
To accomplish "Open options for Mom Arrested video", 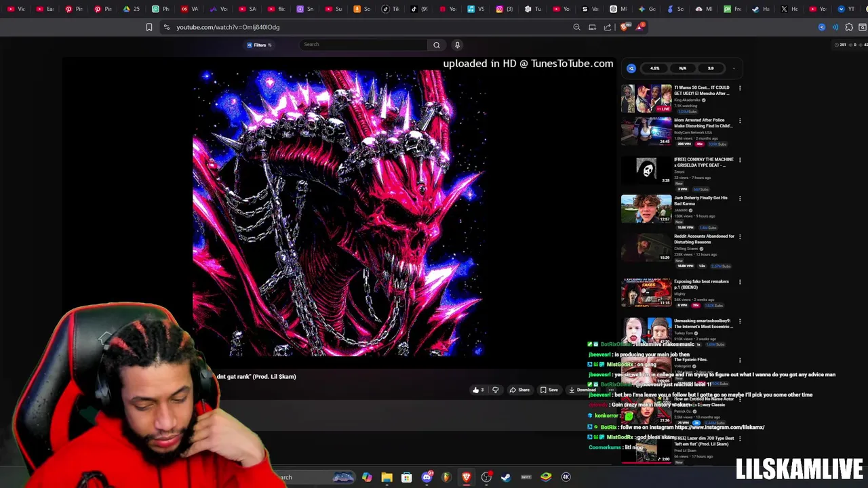I will (x=740, y=121).
